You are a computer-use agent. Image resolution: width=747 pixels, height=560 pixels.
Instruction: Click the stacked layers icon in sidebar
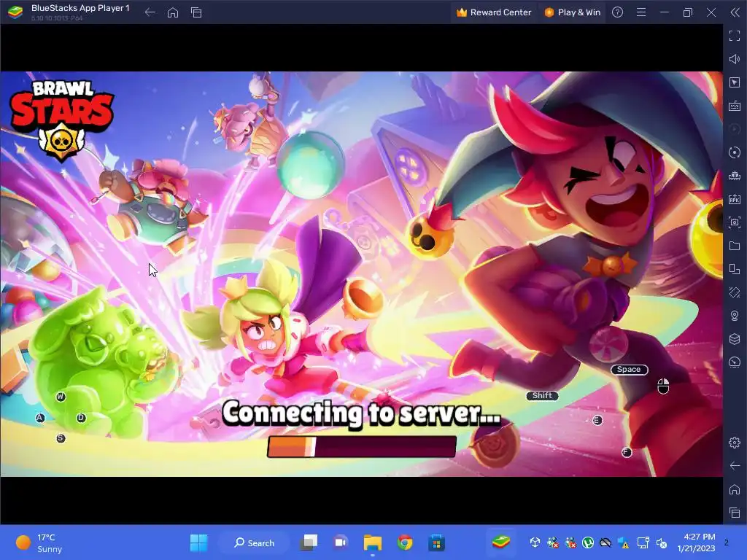734,338
